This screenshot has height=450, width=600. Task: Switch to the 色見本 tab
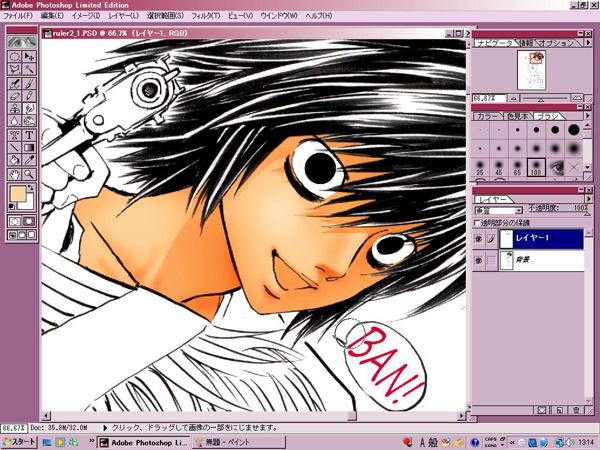click(x=517, y=116)
